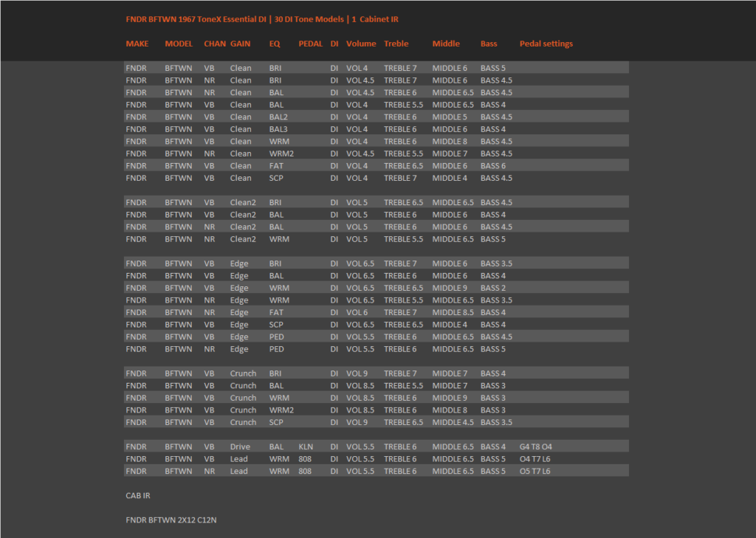
Task: Click WRM2 in the Crunch row
Action: coord(281,410)
